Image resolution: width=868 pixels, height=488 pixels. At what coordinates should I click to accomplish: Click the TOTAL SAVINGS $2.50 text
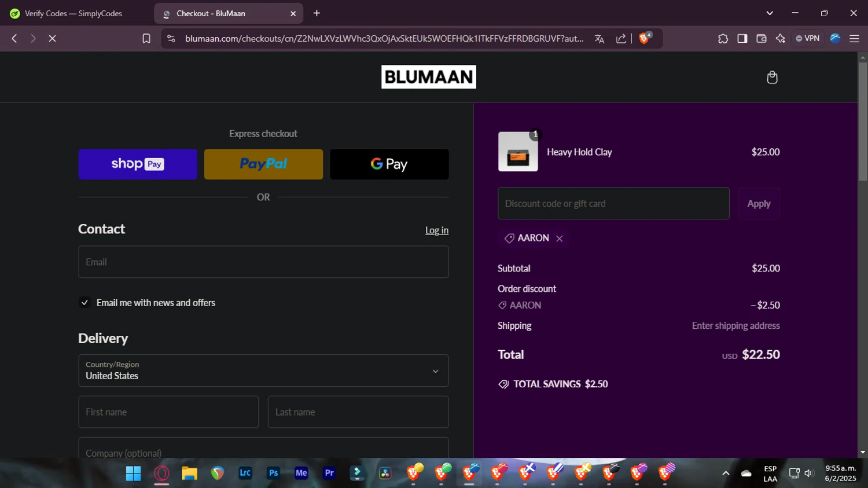click(x=561, y=384)
